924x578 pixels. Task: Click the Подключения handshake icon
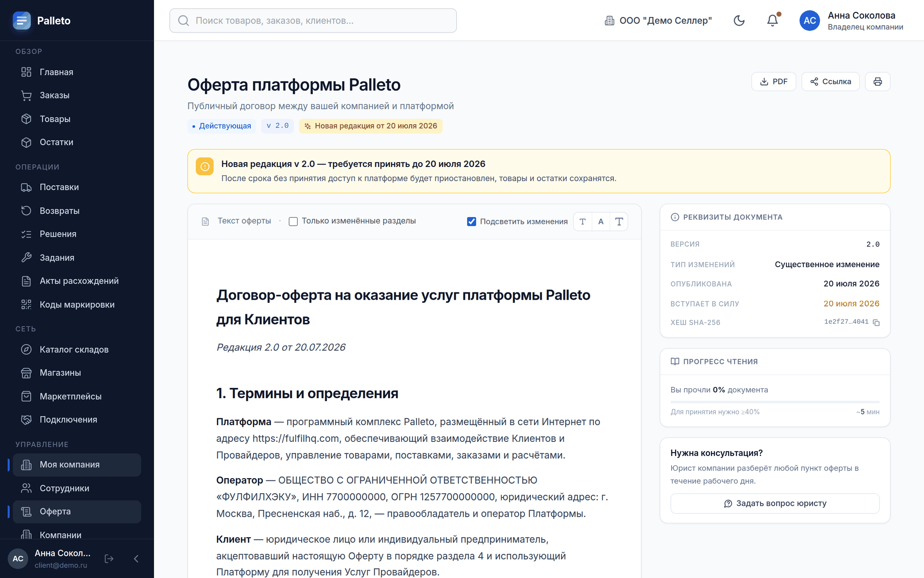click(x=27, y=420)
